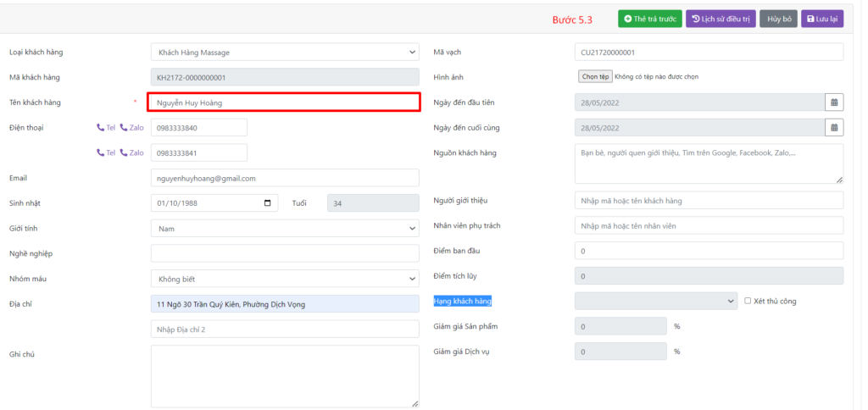Click the Tel phone icon for 0983333840
Viewport: 868px width, 410px height.
(101, 128)
